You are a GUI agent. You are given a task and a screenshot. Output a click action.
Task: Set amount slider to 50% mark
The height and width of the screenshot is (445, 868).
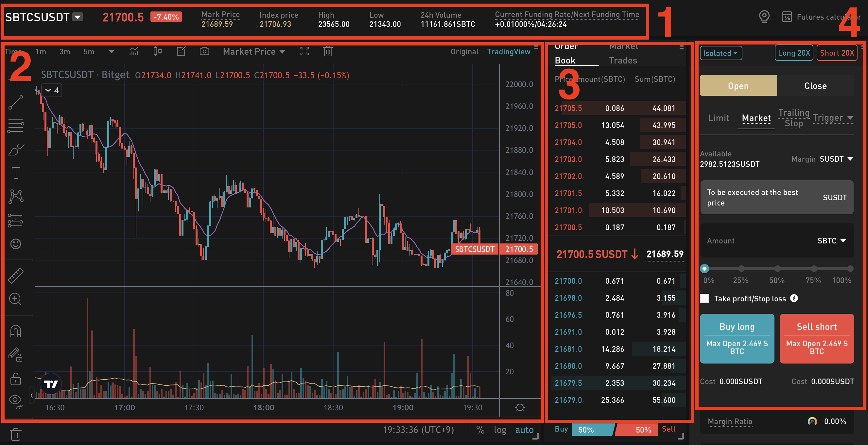coord(777,269)
